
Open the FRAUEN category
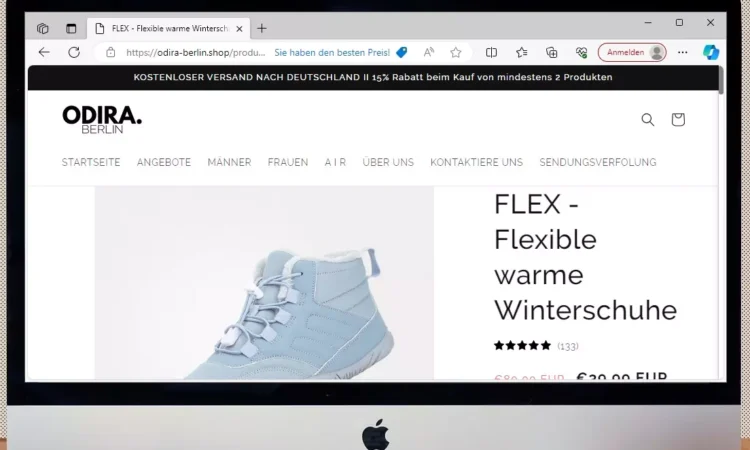click(x=288, y=162)
